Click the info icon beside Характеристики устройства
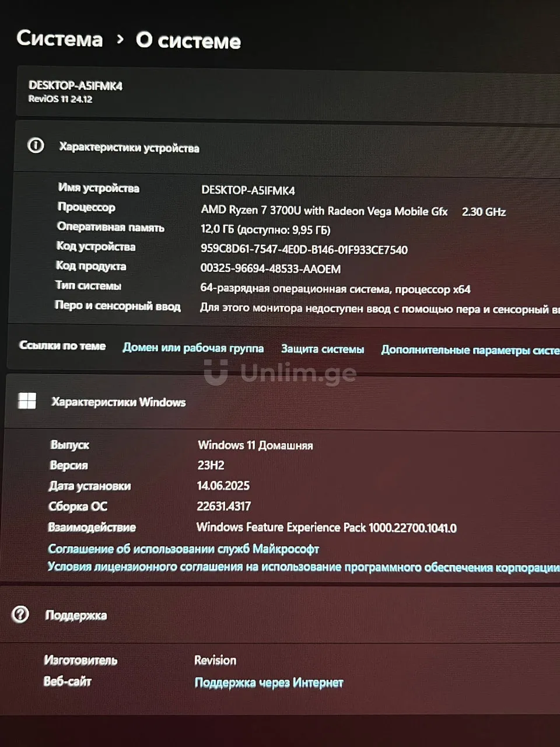This screenshot has width=560, height=747. [36, 145]
